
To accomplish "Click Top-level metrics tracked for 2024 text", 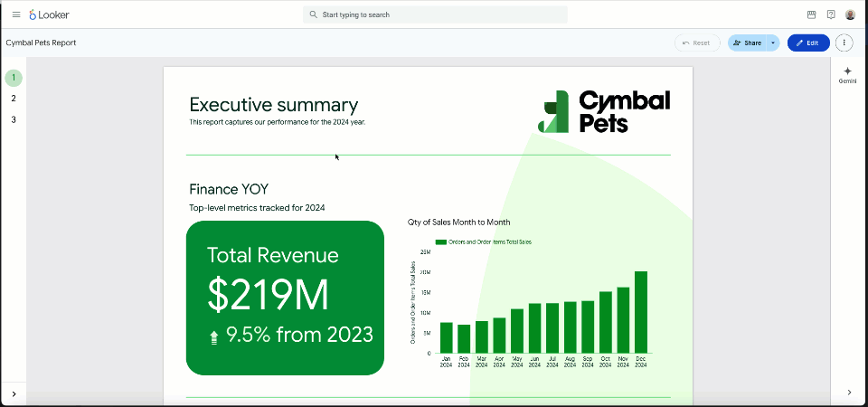I will [257, 208].
